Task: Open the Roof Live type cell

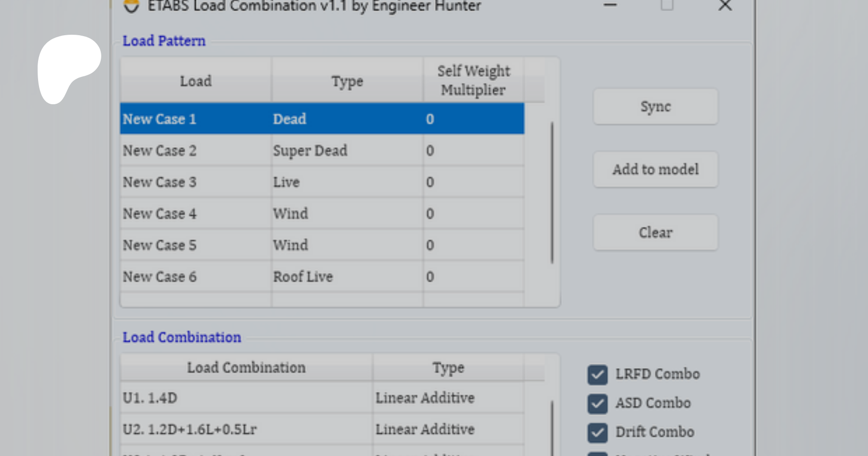Action: click(347, 277)
